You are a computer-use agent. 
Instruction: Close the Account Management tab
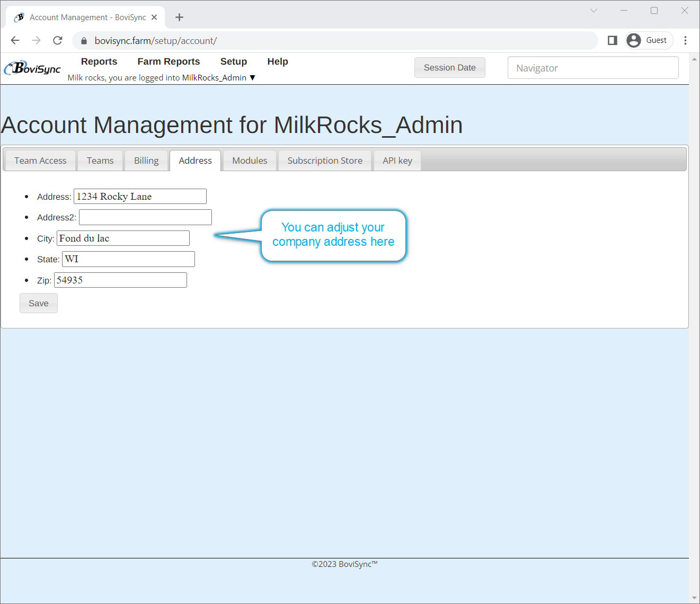(154, 17)
